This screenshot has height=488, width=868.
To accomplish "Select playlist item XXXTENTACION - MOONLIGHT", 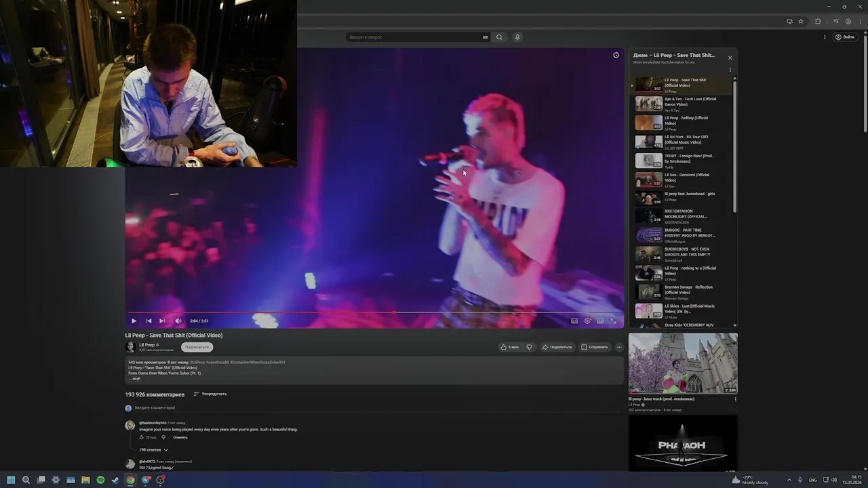I will coord(682,216).
